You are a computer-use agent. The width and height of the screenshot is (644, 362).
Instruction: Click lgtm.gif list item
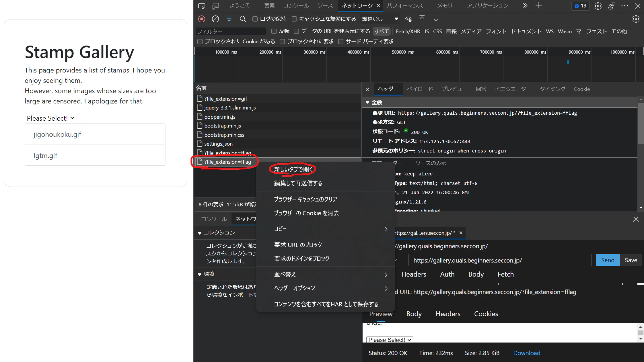(x=95, y=155)
